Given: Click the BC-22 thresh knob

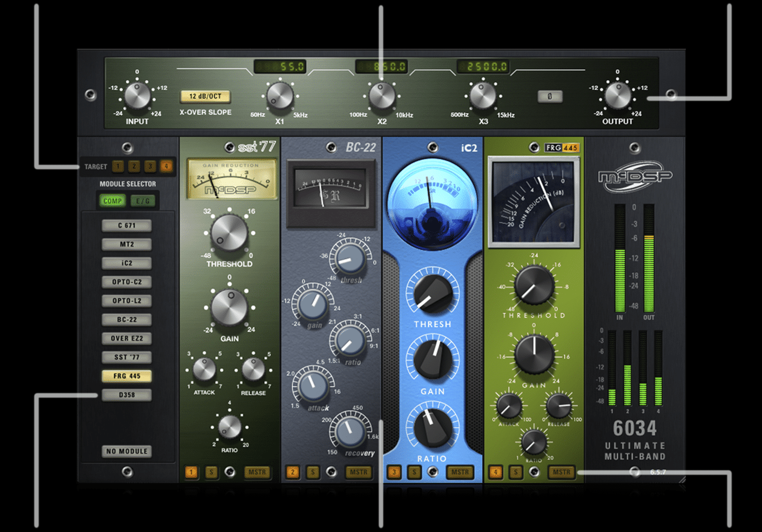Looking at the screenshot, I should tap(350, 259).
